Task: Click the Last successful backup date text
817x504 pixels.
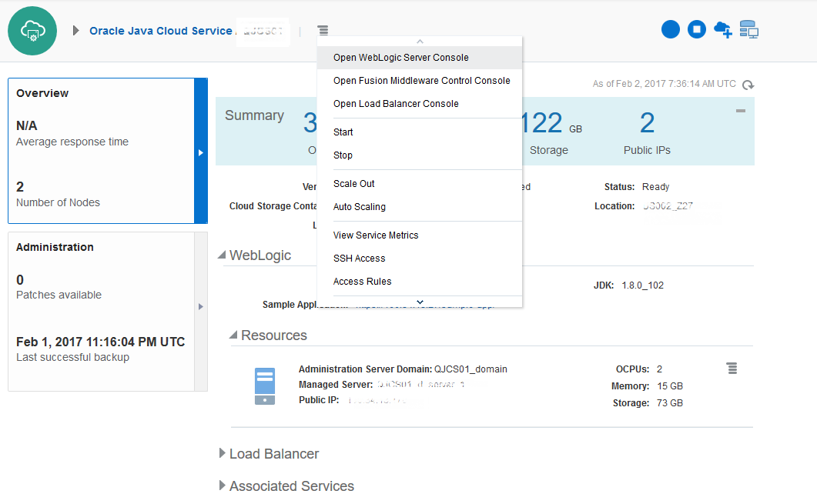Action: pos(101,342)
